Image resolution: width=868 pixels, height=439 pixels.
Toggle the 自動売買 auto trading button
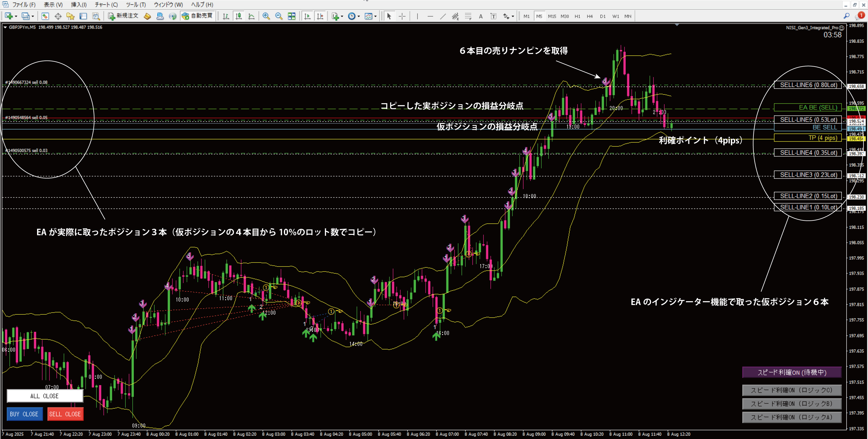point(197,16)
